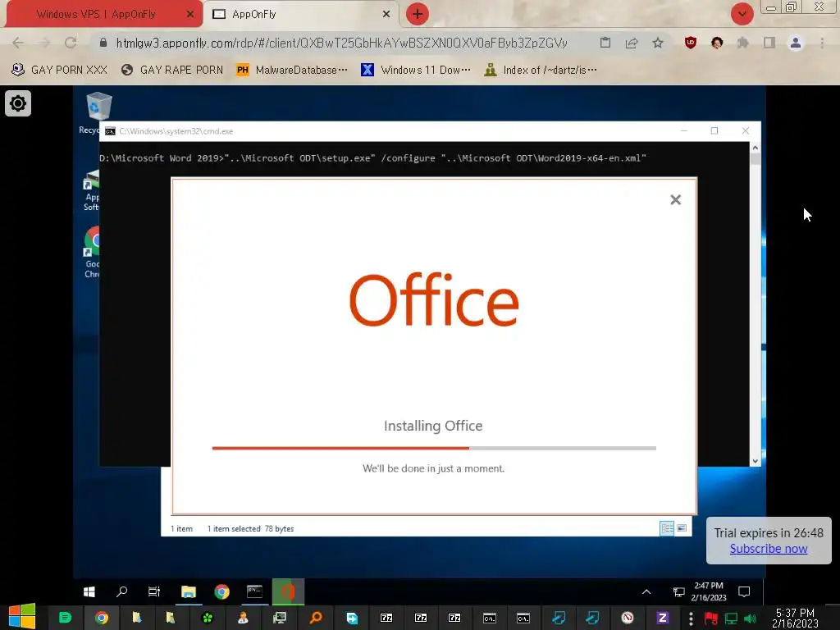840x630 pixels.
Task: Open Chrome three-dot menu
Action: (822, 43)
